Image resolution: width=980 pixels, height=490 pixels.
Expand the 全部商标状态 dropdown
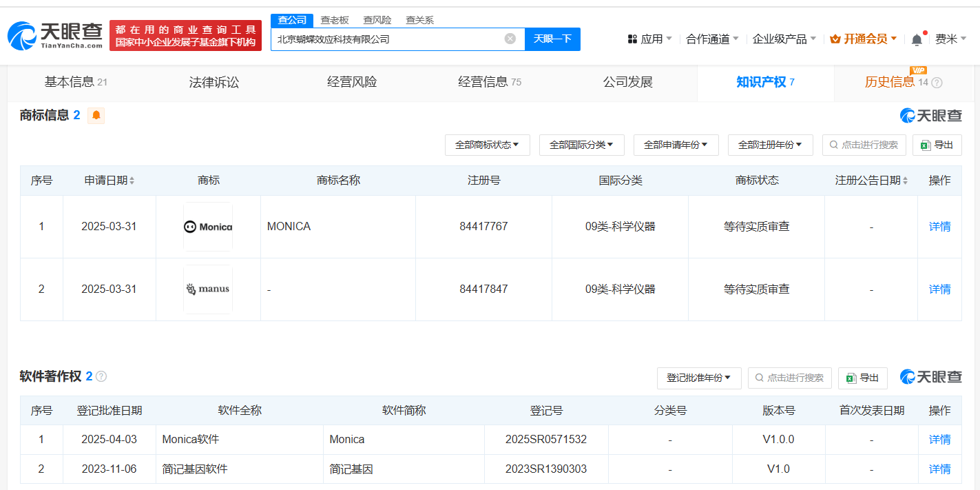click(x=487, y=145)
